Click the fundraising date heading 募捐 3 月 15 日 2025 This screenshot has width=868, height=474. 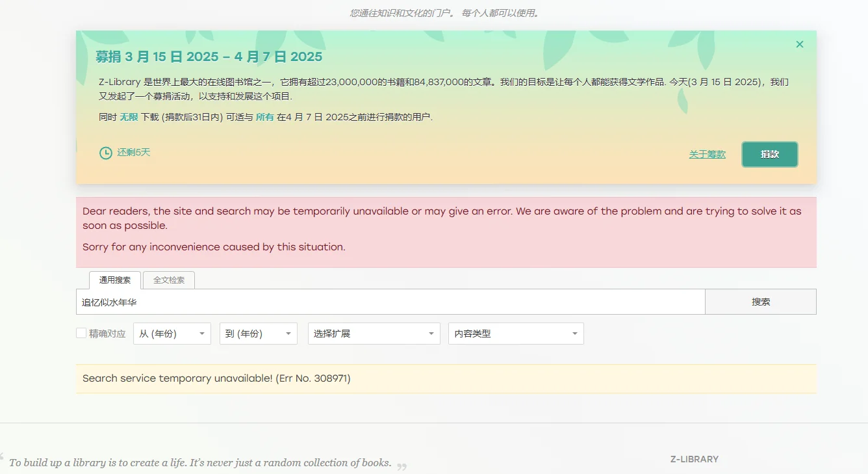coord(209,57)
